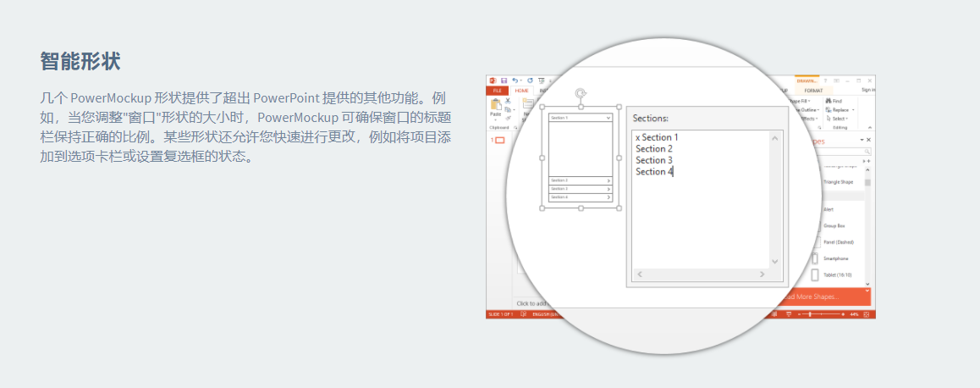Viewport: 980px width, 388px height.
Task: Open the Clipboard dialog launcher
Action: 515,128
